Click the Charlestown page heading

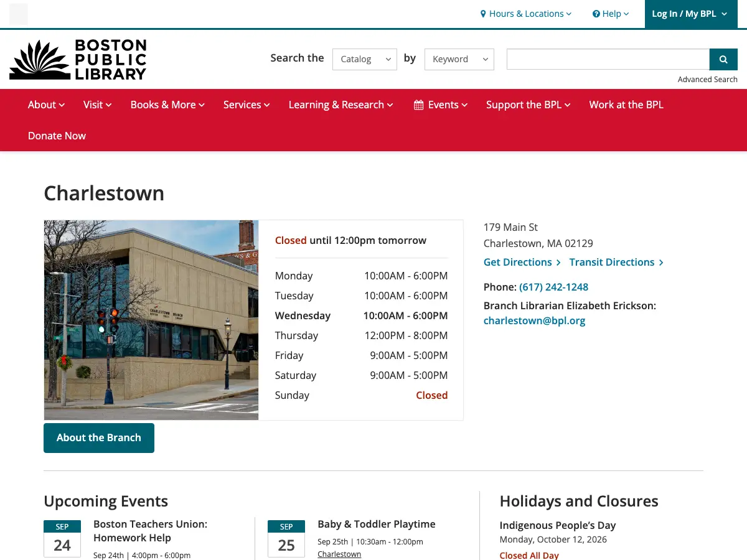(x=104, y=194)
